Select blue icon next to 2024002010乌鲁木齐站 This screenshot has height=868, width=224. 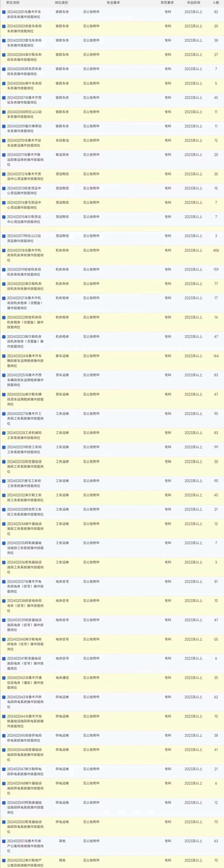coord(4,141)
